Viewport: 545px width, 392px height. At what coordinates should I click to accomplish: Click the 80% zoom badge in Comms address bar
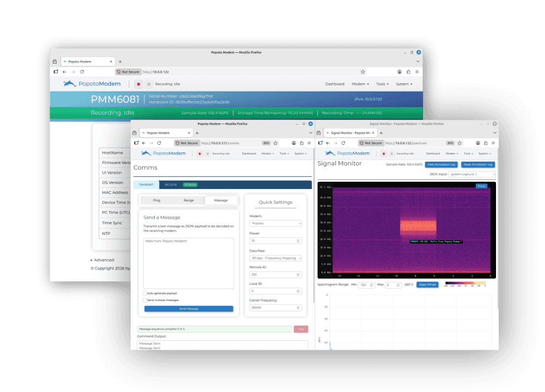[266, 143]
